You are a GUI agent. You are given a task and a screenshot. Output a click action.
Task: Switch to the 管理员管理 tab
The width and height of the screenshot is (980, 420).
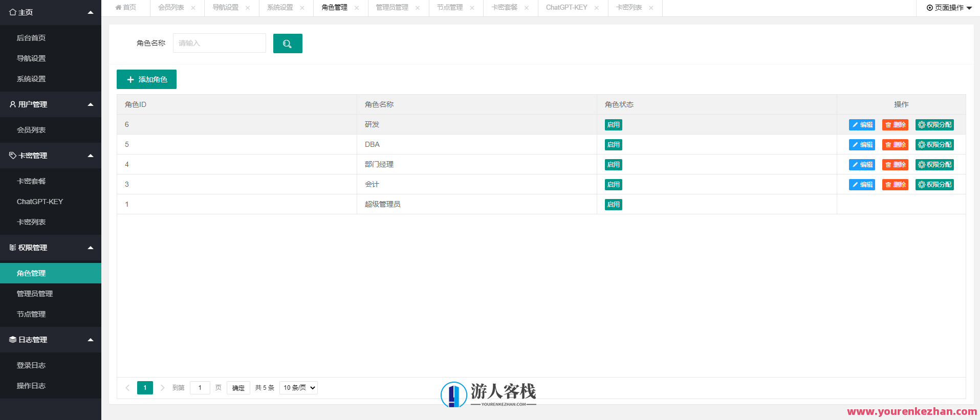pos(392,8)
